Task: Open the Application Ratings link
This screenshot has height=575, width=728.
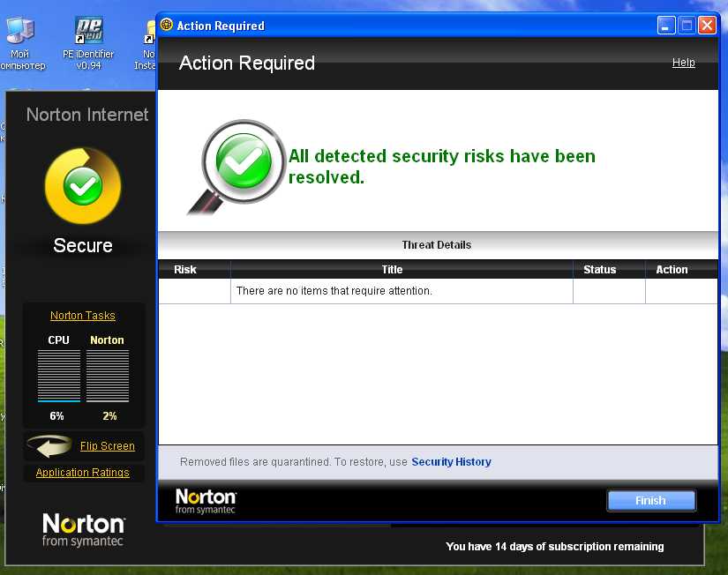Action: tap(83, 473)
